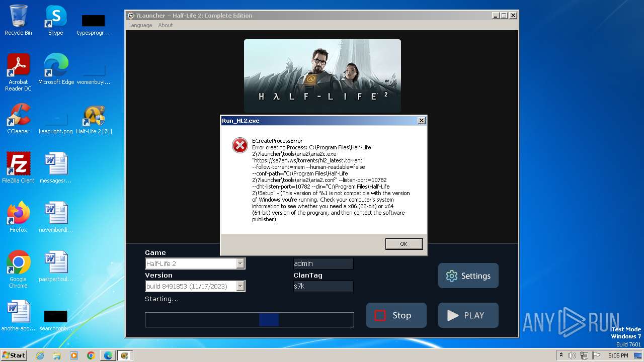Open the messagesr Word document
Viewport: 644px width, 362px height.
coord(55,168)
